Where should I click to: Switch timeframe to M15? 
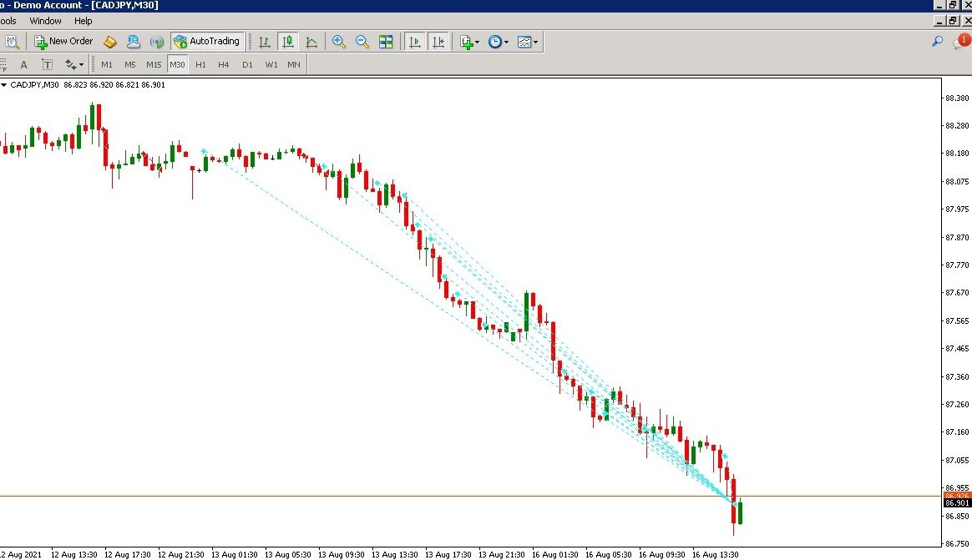tap(153, 64)
